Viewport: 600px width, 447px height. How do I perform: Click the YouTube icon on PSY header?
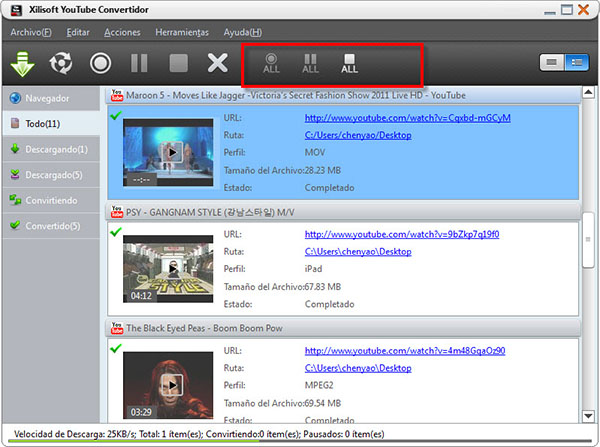click(x=117, y=212)
